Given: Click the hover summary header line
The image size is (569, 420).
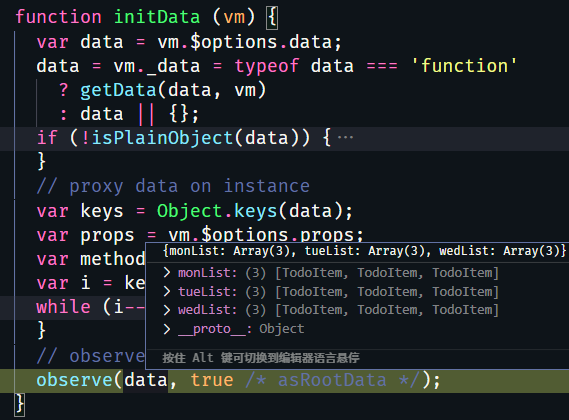Looking at the screenshot, I should point(364,251).
